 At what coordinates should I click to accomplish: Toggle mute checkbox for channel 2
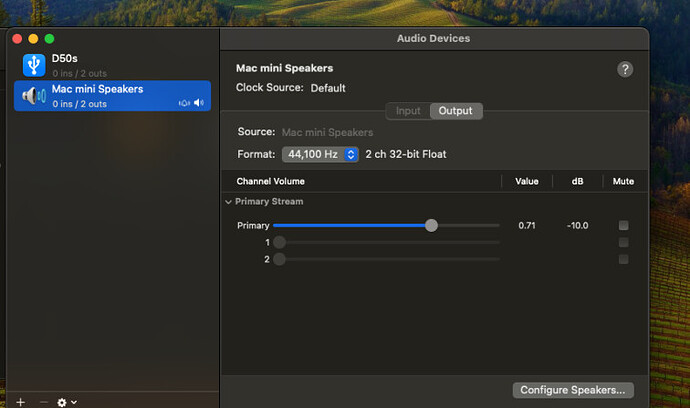623,260
